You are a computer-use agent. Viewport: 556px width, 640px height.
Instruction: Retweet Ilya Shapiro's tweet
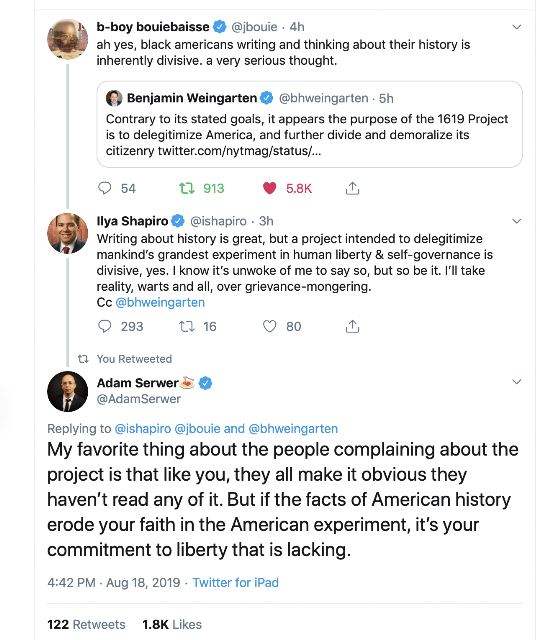[187, 326]
